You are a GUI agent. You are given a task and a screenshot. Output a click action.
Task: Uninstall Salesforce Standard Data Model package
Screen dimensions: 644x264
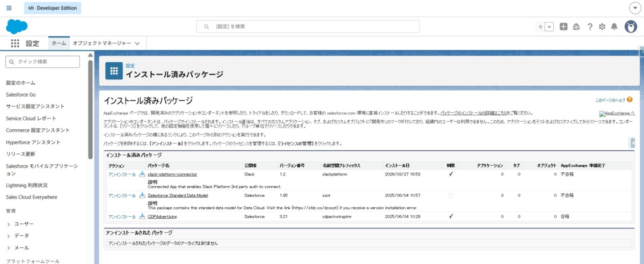[x=122, y=195]
